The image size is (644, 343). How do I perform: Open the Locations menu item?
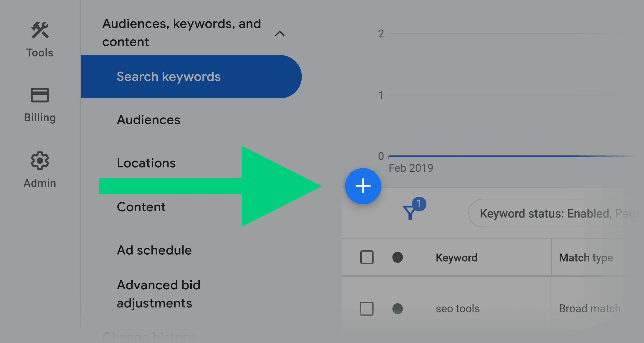tap(146, 163)
